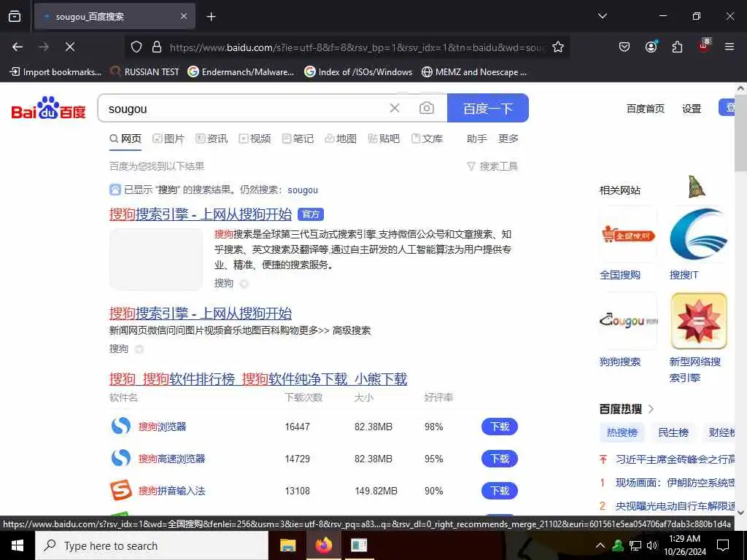
Task: Open Endermanch/Malware bookmark
Action: point(241,72)
